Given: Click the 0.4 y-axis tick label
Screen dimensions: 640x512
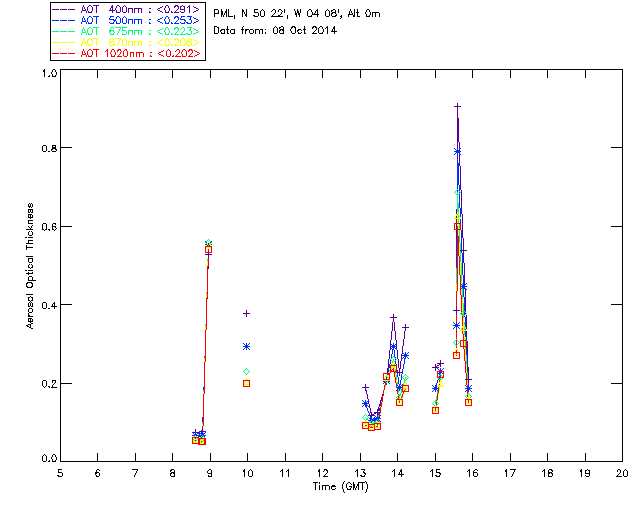Looking at the screenshot, I should [49, 305].
